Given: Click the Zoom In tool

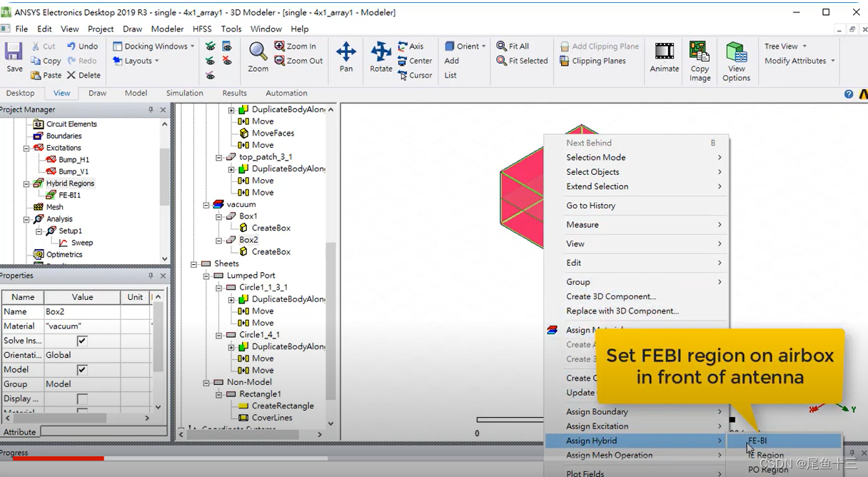Looking at the screenshot, I should 295,46.
